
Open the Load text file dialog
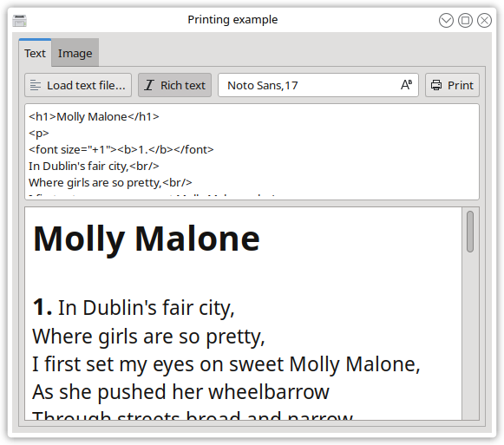78,85
